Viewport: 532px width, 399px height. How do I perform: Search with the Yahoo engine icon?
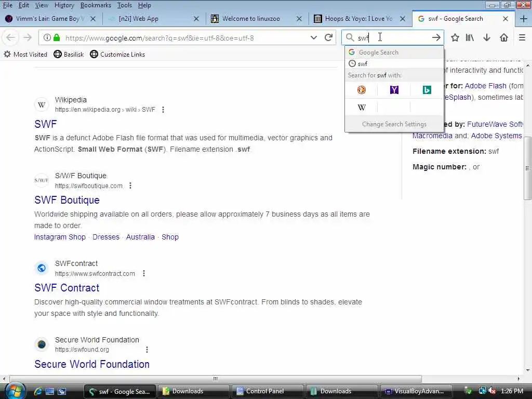tap(394, 90)
